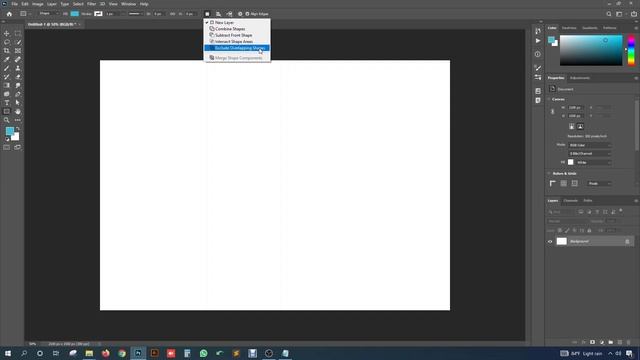Switch to the Adjustments tab
Viewport: 640px width, 360px height.
580,78
